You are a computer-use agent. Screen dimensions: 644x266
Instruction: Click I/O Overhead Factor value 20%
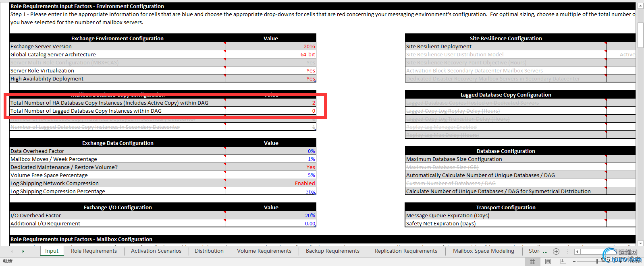tap(271, 215)
